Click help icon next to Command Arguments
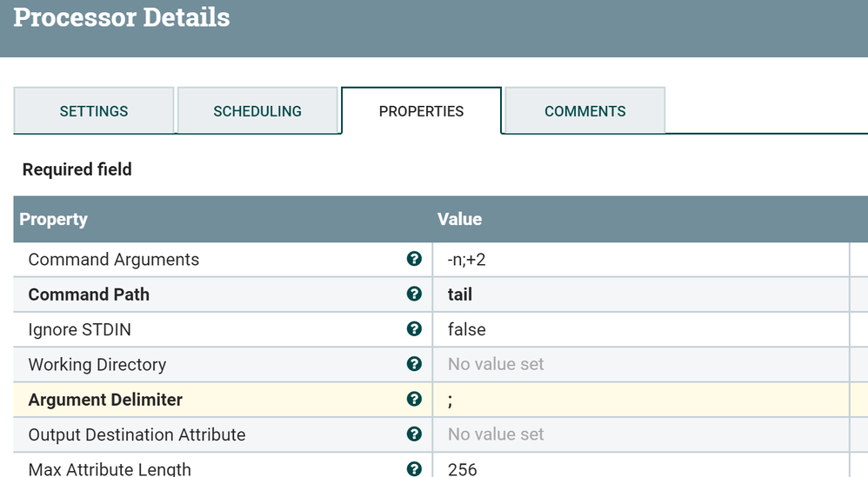The height and width of the screenshot is (477, 868). (x=414, y=259)
